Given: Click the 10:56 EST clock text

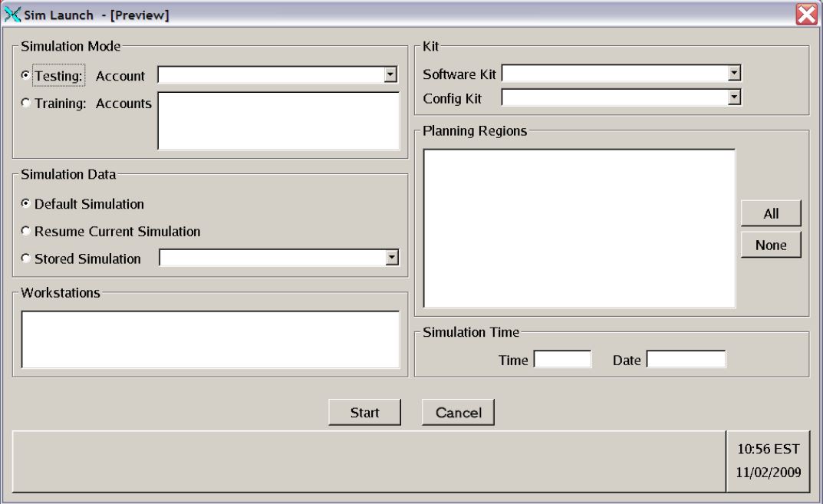Looking at the screenshot, I should coord(769,449).
